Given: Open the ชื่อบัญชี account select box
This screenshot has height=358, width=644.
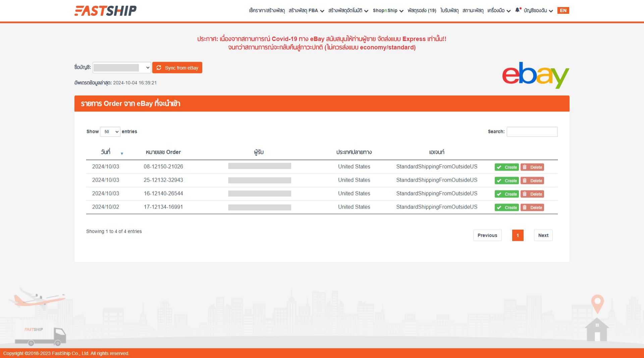Looking at the screenshot, I should 122,68.
